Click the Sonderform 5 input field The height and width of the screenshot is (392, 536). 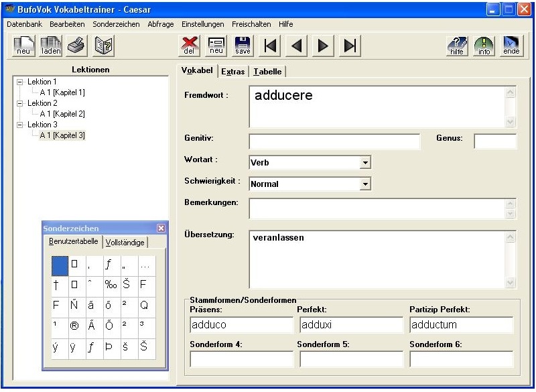tap(351, 359)
